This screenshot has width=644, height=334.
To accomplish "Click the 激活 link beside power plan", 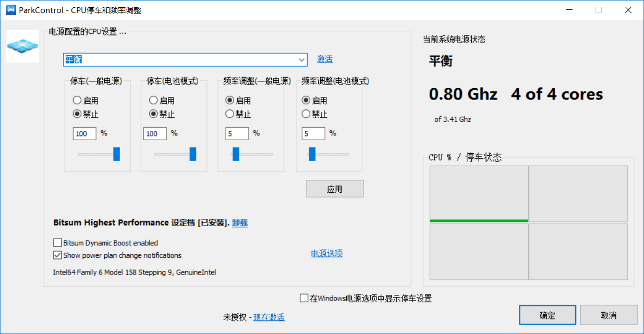I will 325,59.
